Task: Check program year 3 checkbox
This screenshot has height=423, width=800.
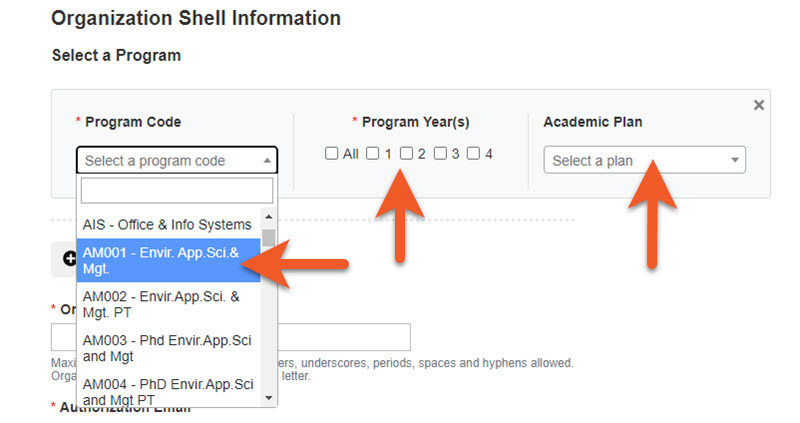Action: tap(440, 153)
